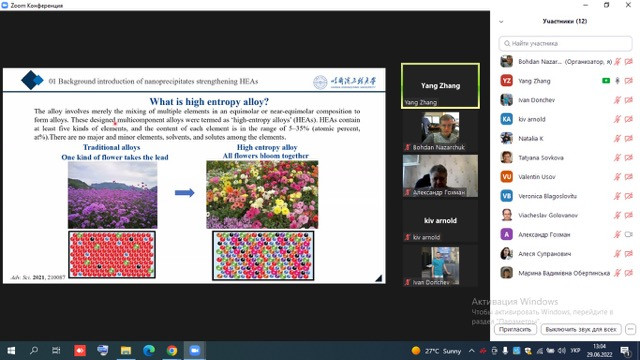Click Марина Вадимівна Оберлинська's muted microphone icon
The width and height of the screenshot is (640, 360).
click(618, 273)
